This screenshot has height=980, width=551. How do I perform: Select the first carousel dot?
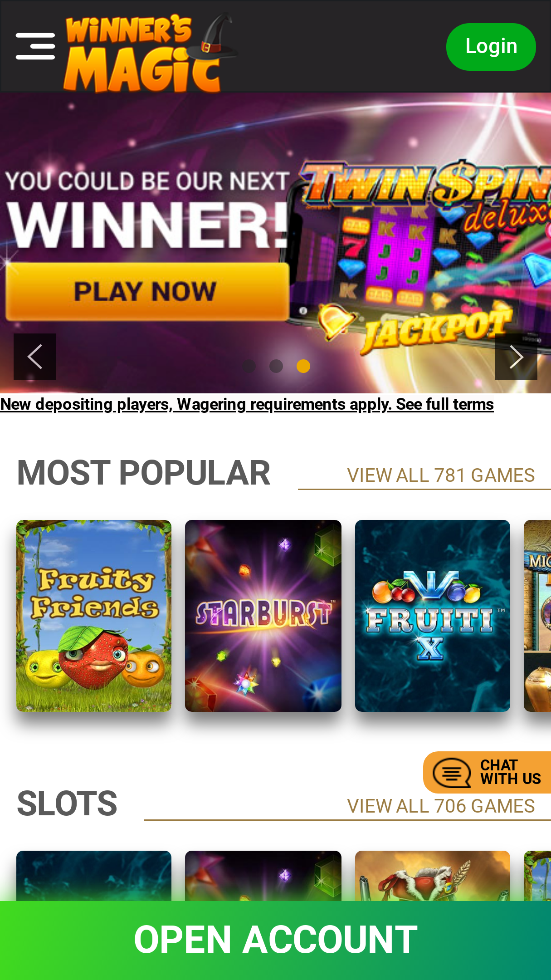249,366
